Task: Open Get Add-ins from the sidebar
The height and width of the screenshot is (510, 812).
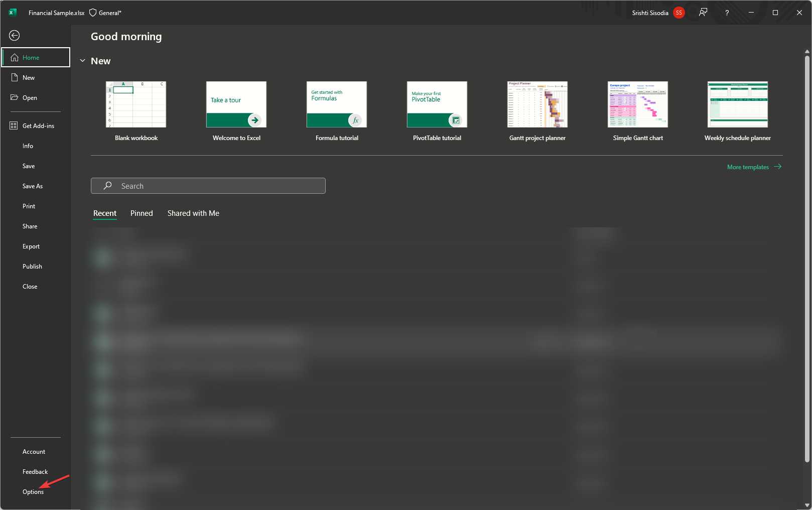Action: pos(36,125)
